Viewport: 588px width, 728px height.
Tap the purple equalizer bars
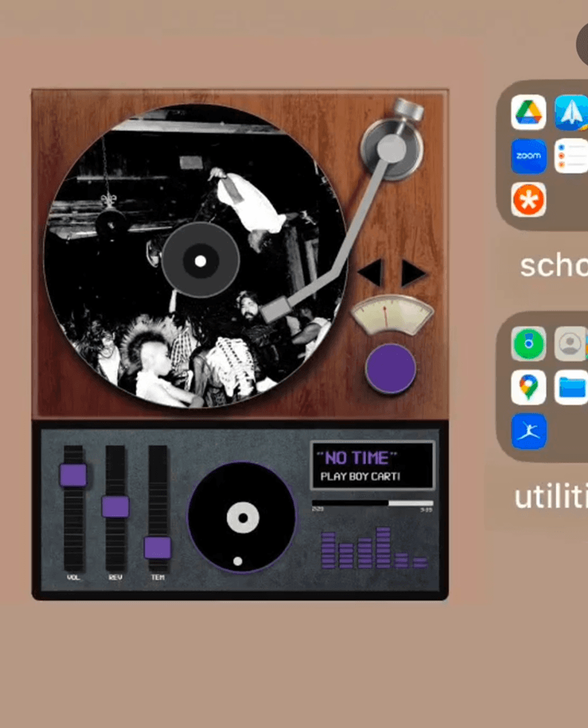click(x=374, y=548)
